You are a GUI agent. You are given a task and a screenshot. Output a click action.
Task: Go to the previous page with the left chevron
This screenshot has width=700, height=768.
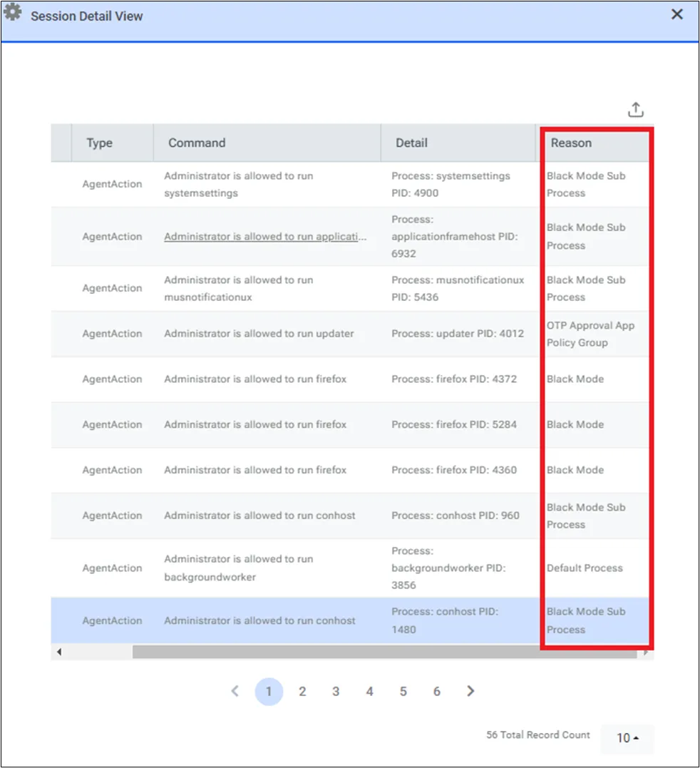tap(235, 691)
